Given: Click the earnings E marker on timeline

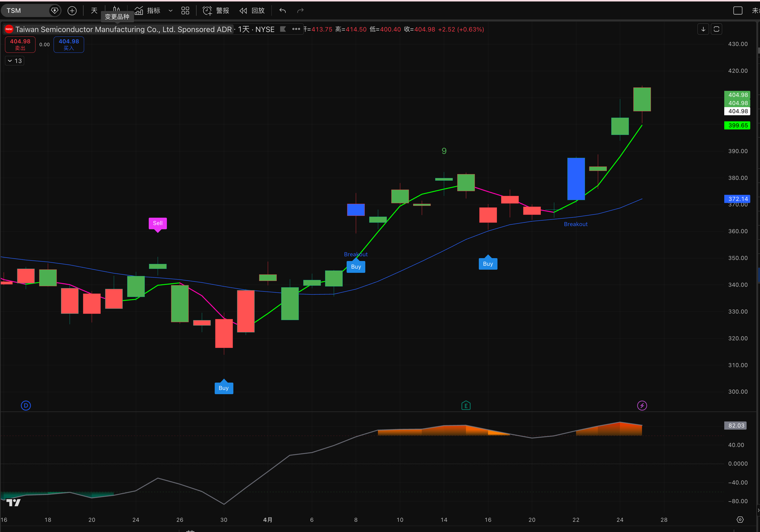Looking at the screenshot, I should (466, 406).
